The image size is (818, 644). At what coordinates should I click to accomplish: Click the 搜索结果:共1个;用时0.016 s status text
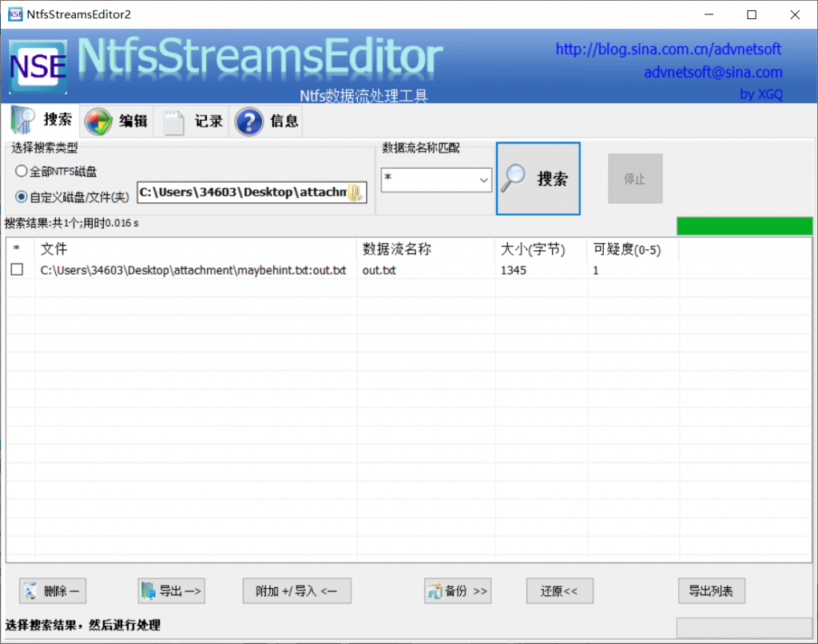[x=71, y=223]
